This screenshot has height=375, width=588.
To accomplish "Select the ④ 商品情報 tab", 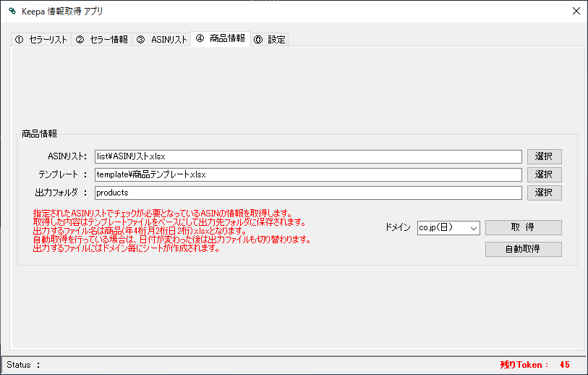I will [221, 38].
